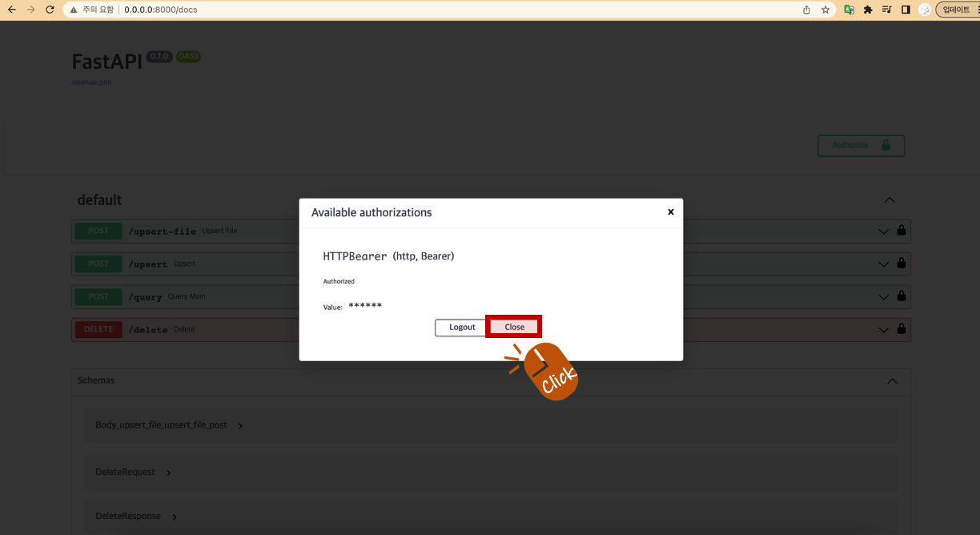Open the Authorize button
The width and height of the screenshot is (980, 535).
861,146
